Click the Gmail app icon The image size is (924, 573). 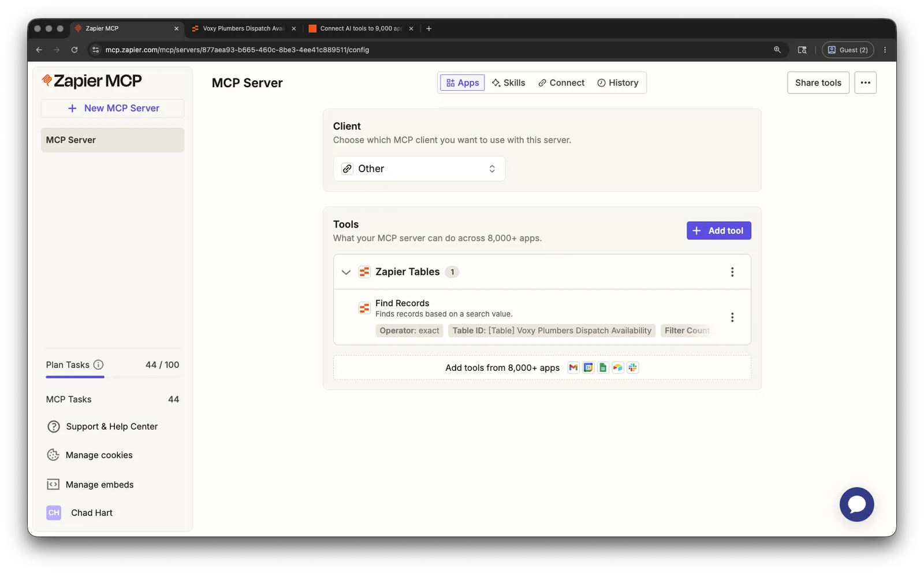(x=573, y=367)
